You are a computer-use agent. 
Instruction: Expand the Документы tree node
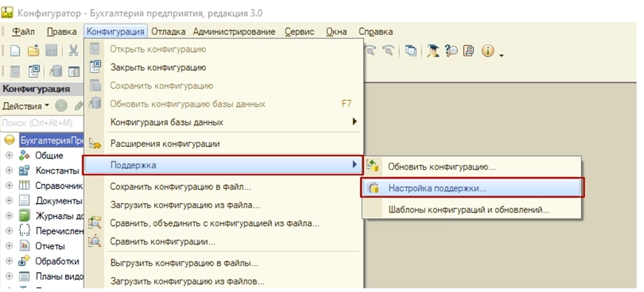pos(9,201)
